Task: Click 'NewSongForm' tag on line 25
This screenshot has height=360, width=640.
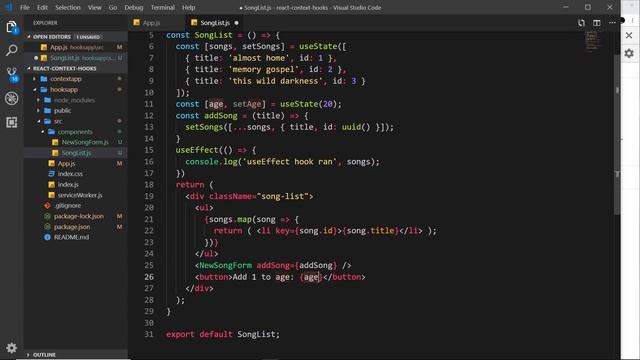Action: click(x=225, y=265)
